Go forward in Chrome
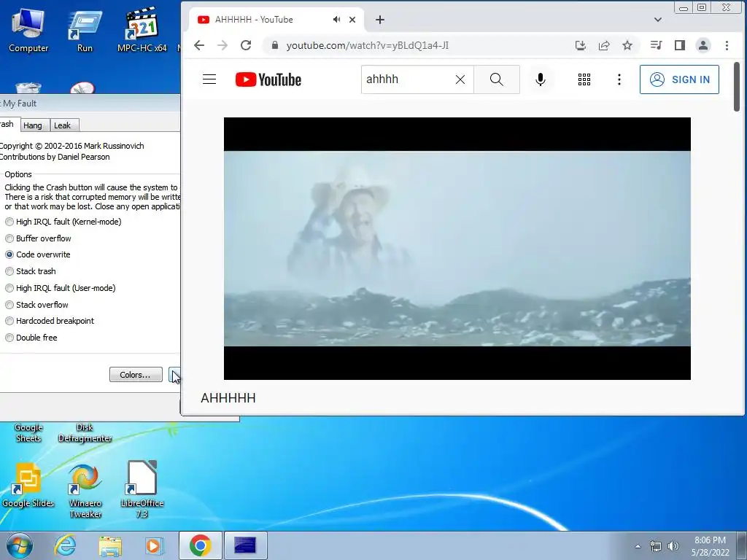 222,45
